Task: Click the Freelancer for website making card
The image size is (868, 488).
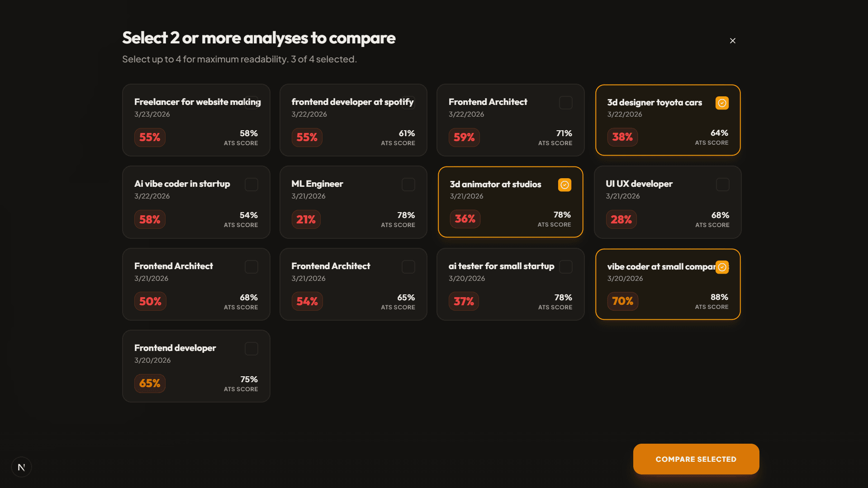Action: [196, 120]
